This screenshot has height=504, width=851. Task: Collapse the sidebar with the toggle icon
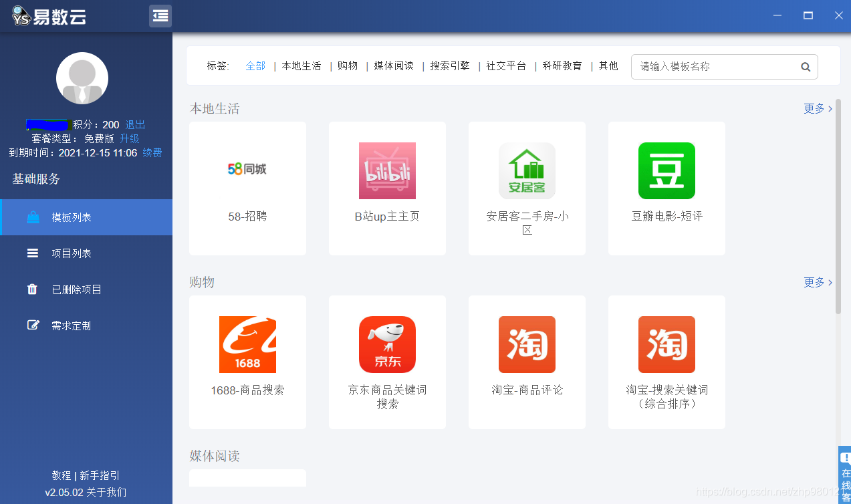(x=160, y=16)
